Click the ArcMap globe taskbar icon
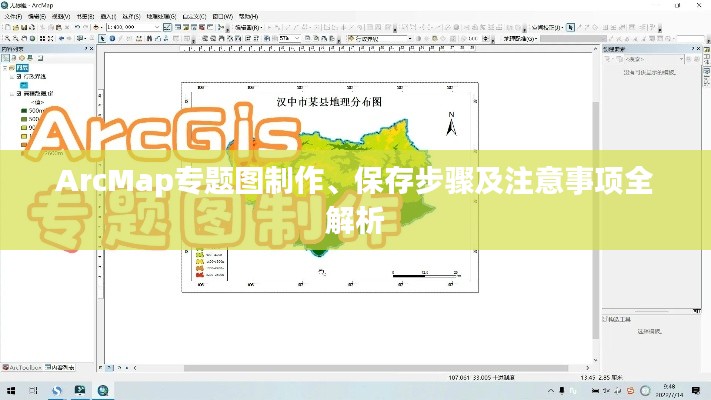 (103, 390)
